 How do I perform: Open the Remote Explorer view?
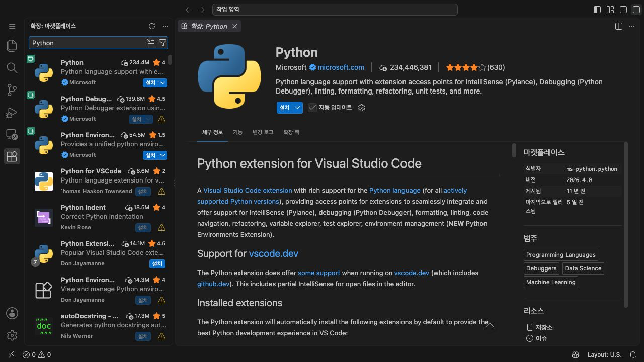pos(12,135)
